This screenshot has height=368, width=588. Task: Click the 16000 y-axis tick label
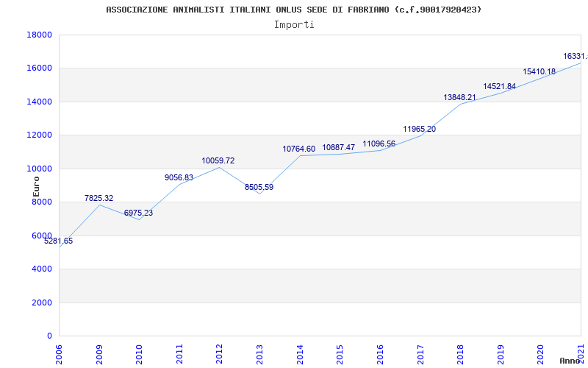click(40, 68)
